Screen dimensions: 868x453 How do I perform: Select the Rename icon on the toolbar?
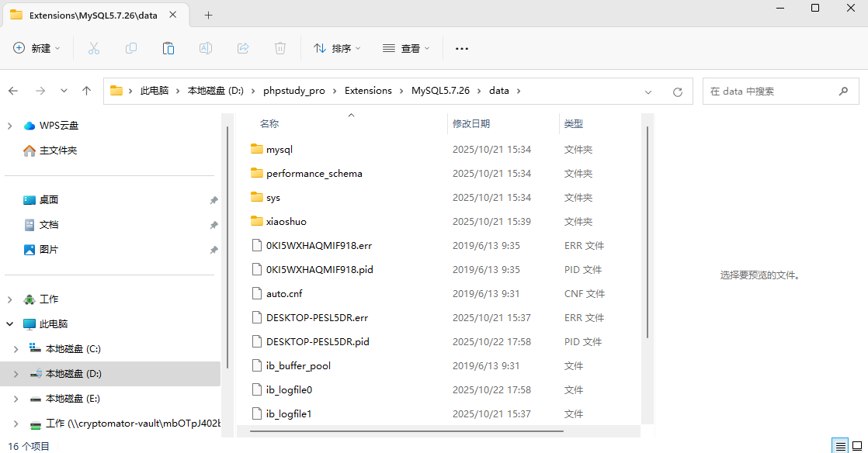[x=206, y=48]
